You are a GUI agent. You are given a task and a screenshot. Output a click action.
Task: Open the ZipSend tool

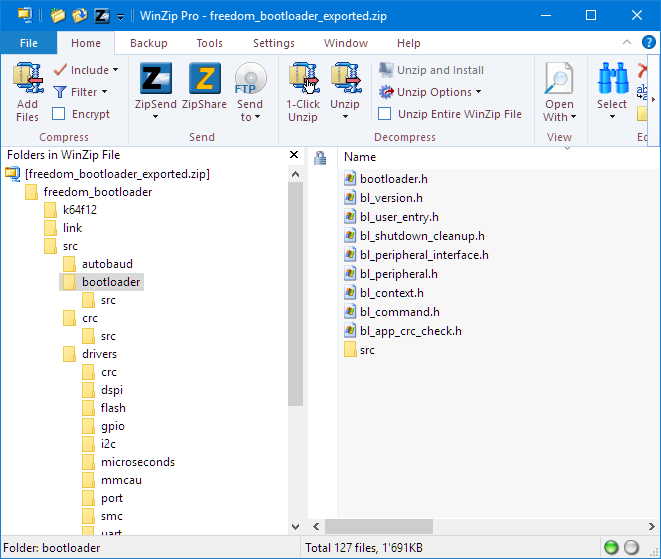pos(155,80)
